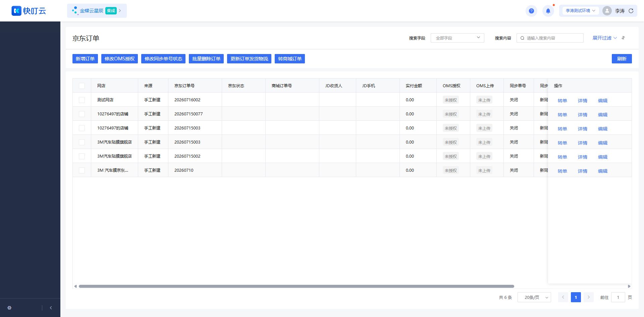Screen dimensions: 644x317
Task: Check the 3M汽车贴膜旗舰店 order 20260715003 box
Action: pyautogui.click(x=82, y=142)
